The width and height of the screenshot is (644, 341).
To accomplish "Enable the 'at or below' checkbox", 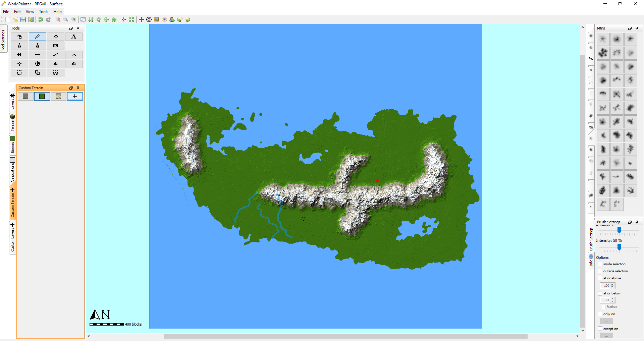I will point(600,293).
